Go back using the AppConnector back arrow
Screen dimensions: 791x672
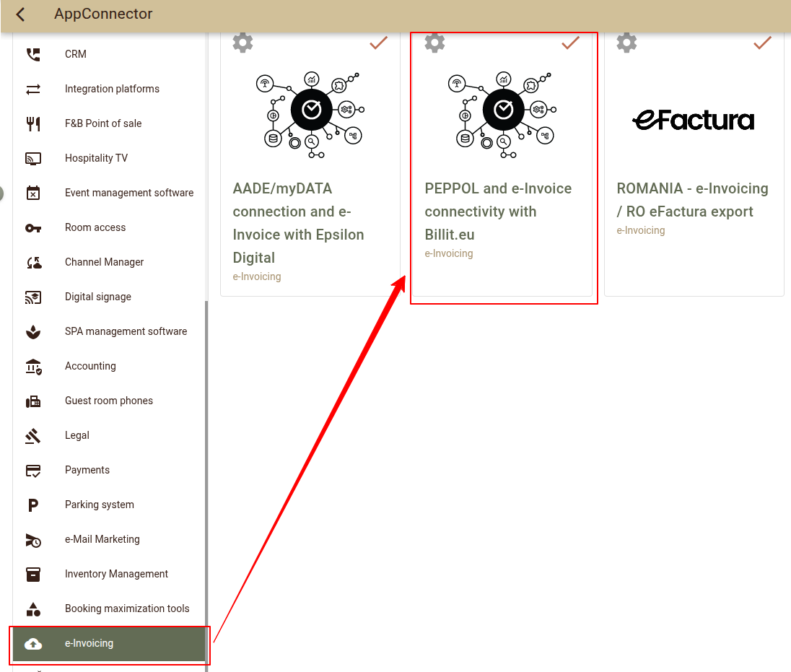tap(21, 14)
